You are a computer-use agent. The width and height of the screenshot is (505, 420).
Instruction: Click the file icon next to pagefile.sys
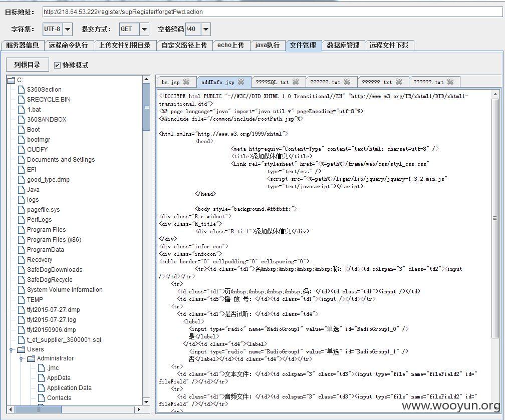(21, 210)
